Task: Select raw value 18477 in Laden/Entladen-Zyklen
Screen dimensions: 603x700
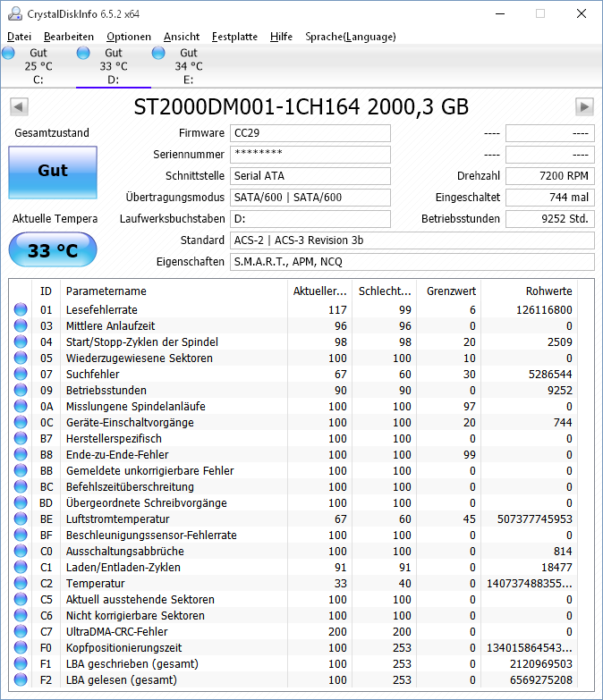Action: click(x=556, y=567)
